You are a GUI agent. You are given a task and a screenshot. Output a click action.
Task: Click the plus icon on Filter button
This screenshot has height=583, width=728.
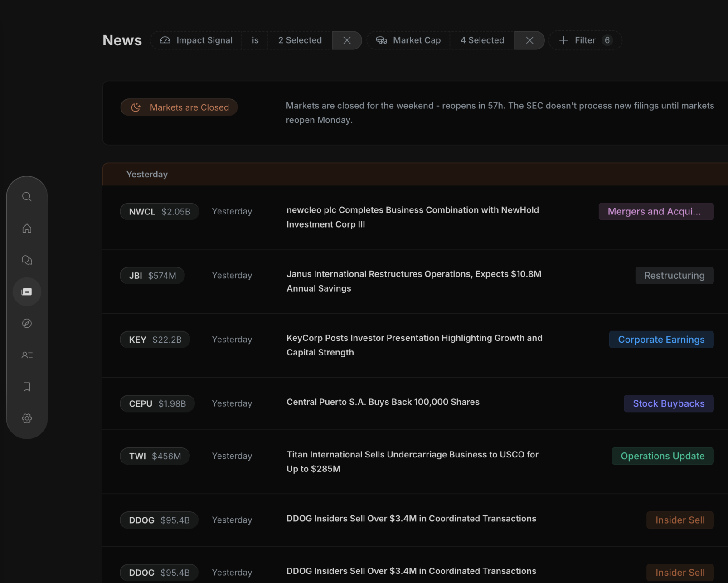click(x=563, y=40)
